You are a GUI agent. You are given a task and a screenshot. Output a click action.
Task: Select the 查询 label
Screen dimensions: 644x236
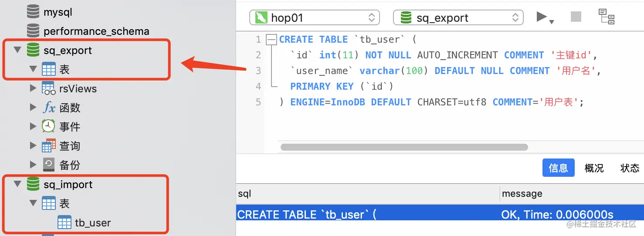(x=70, y=146)
